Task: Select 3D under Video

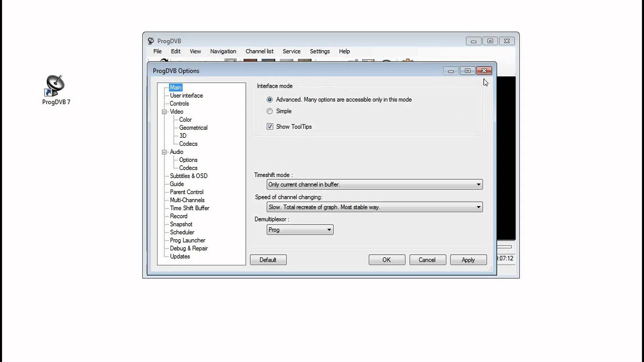Action: tap(183, 136)
